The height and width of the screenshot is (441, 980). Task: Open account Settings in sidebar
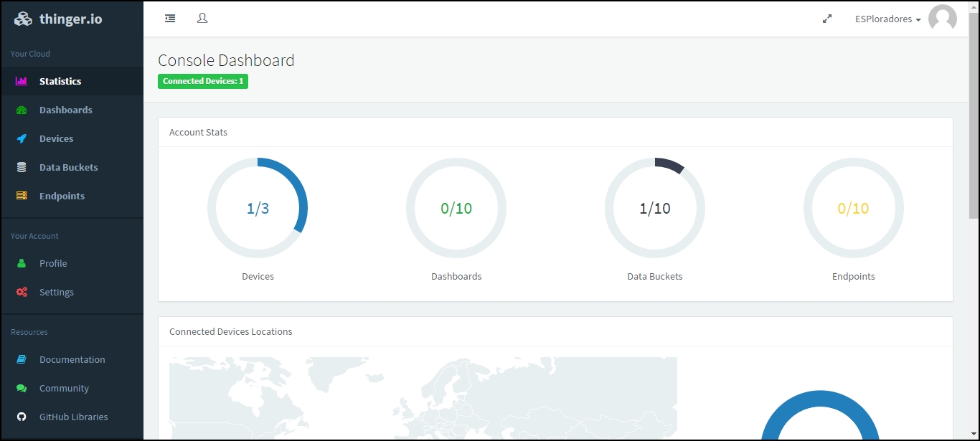coord(72,292)
